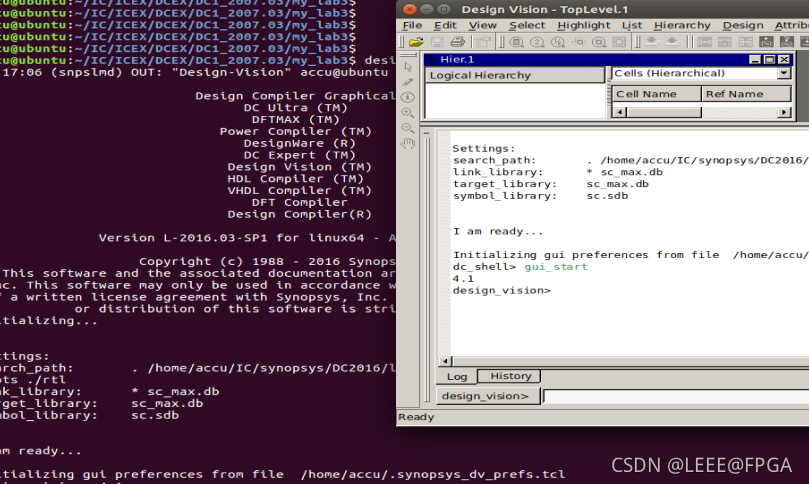809x484 pixels.
Task: Click the Logical Hierarchy column header
Action: click(515, 75)
